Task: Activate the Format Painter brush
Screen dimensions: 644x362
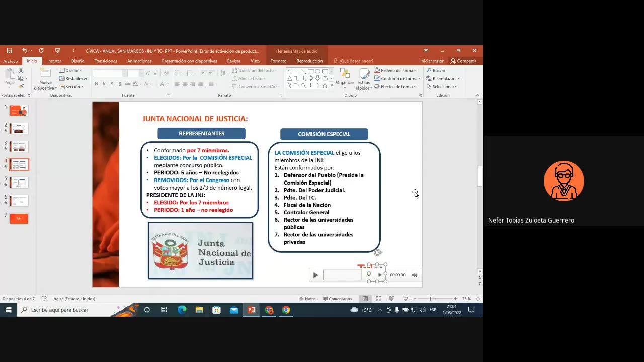Action: 21,86
